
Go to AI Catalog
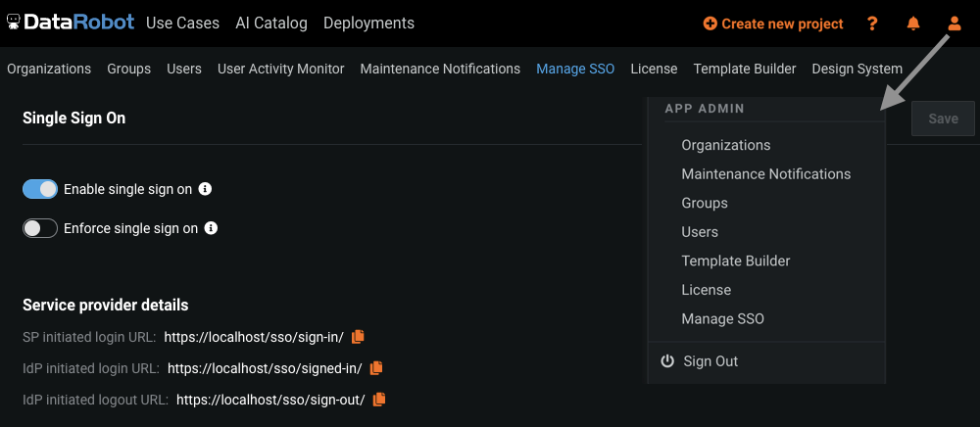point(271,24)
